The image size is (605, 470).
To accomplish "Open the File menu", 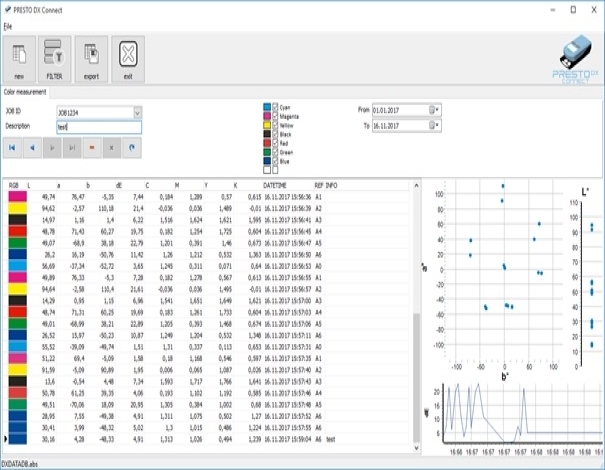I will [8, 26].
